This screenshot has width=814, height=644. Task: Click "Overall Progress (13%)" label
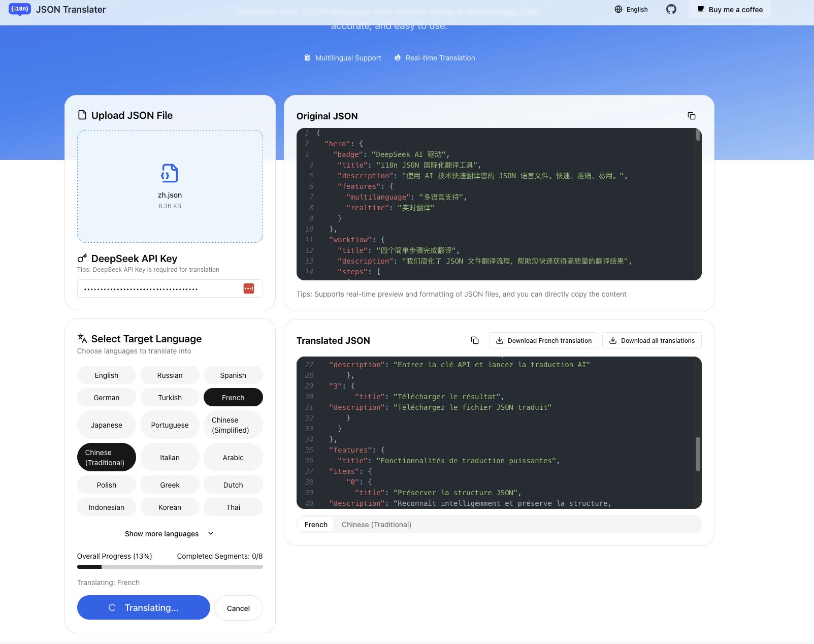[115, 556]
